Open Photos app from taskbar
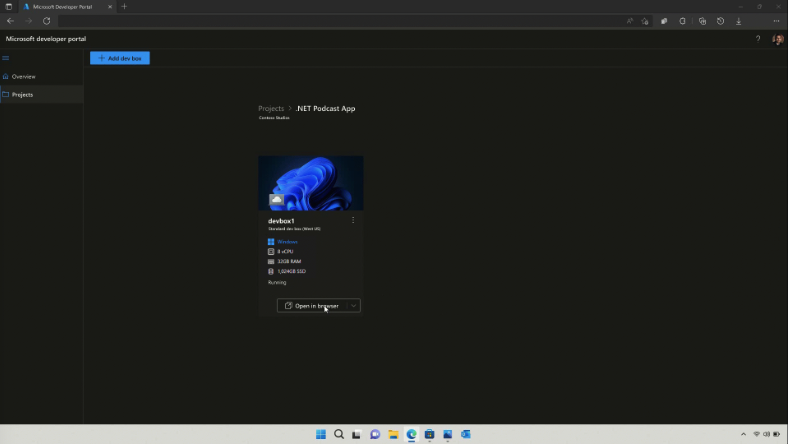This screenshot has width=788, height=444. pos(447,434)
